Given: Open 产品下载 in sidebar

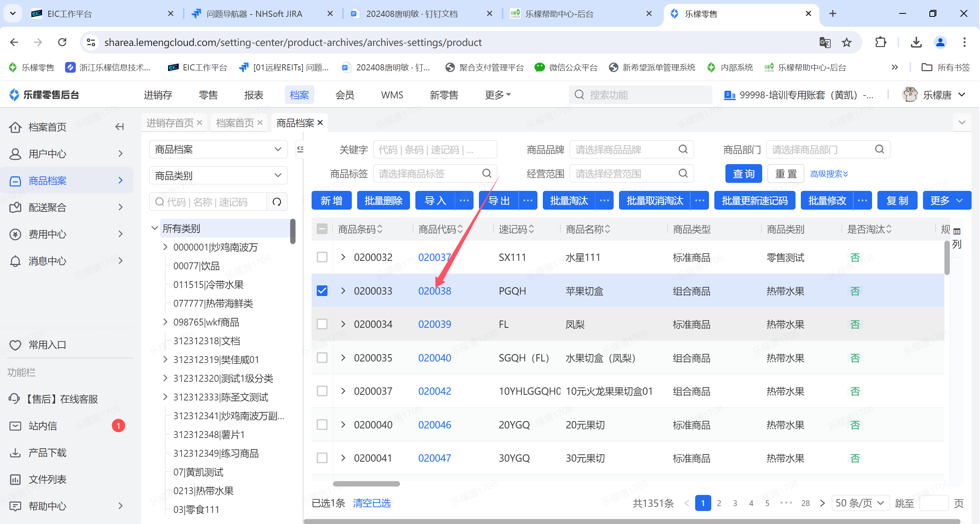Looking at the screenshot, I should (x=67, y=452).
